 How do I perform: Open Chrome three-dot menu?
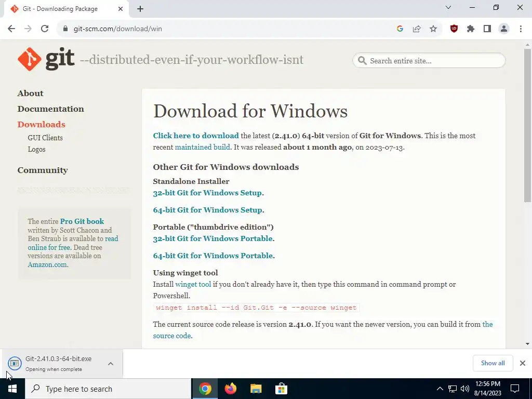[521, 29]
